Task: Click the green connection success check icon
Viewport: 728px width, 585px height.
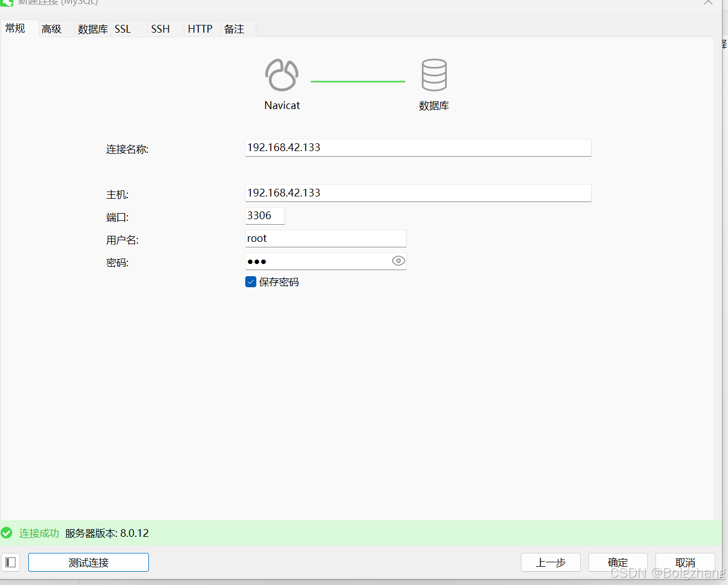Action: point(7,533)
